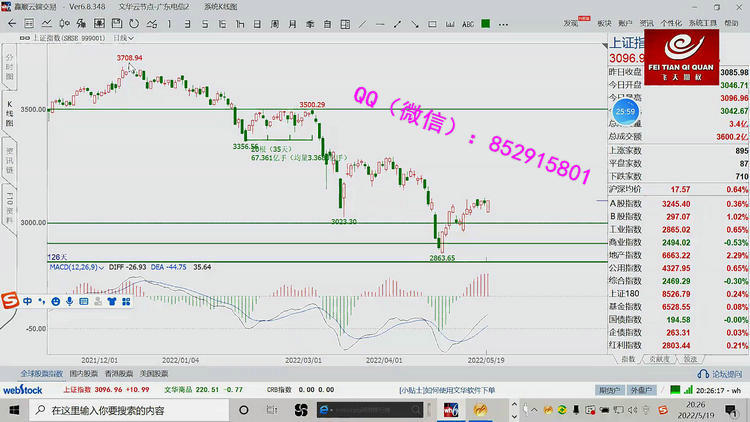
Task: Click the 期货户 account button
Action: (x=603, y=390)
